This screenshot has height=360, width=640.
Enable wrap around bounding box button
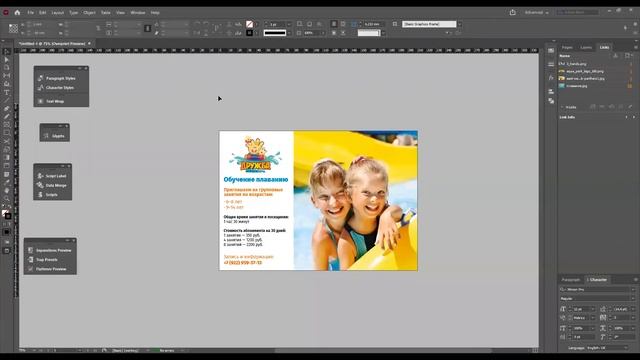coord(343,24)
